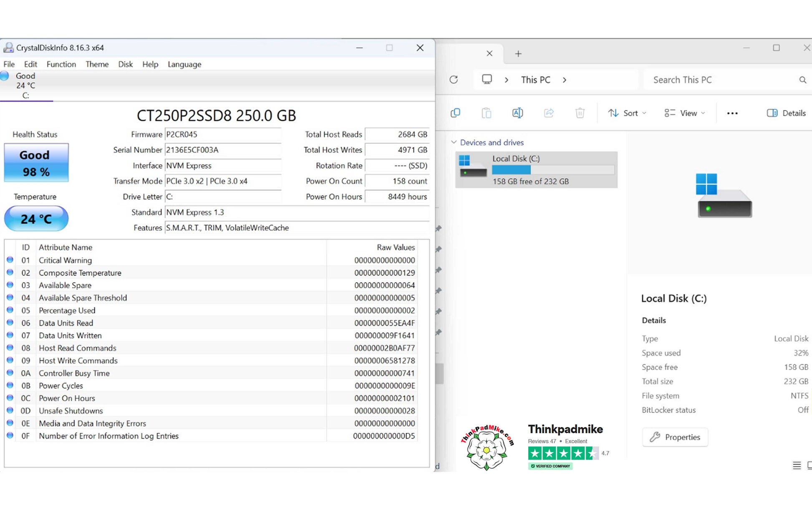Click the status dot for Critical Warning row

10,260
